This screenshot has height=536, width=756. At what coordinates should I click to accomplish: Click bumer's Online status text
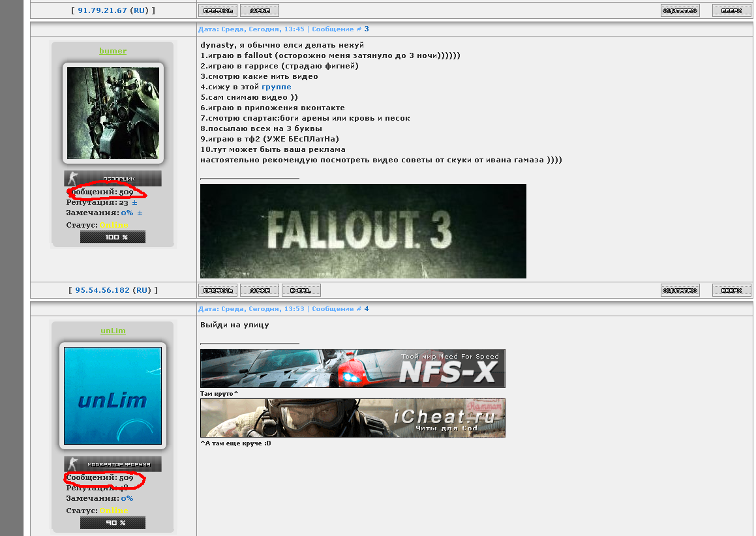[x=113, y=225]
